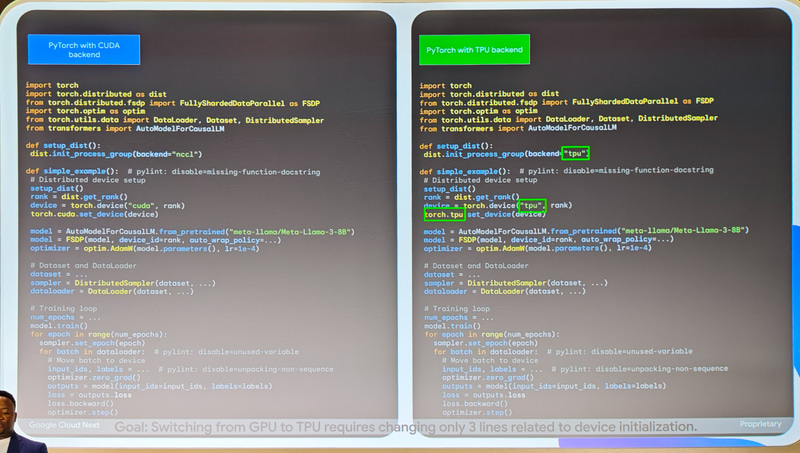Click the "tpu" backend string in init_process_group

tap(576, 153)
